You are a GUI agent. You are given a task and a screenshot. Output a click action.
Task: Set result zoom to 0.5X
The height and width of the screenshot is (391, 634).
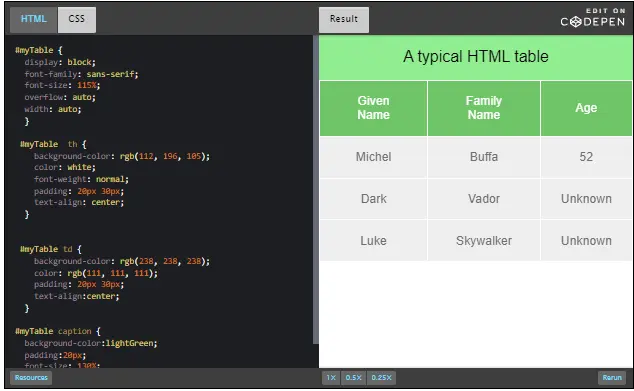[353, 378]
